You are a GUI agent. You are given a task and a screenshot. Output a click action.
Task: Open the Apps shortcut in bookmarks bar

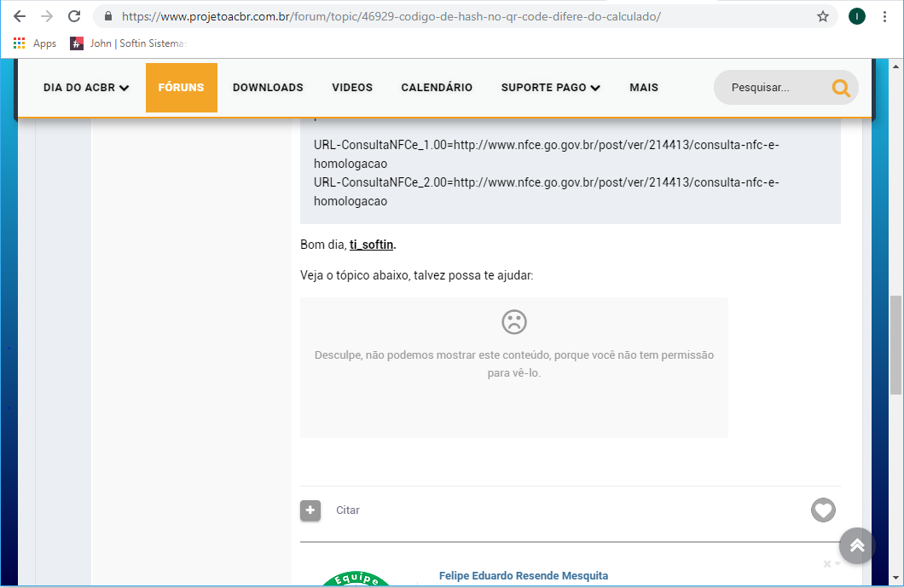pos(35,43)
